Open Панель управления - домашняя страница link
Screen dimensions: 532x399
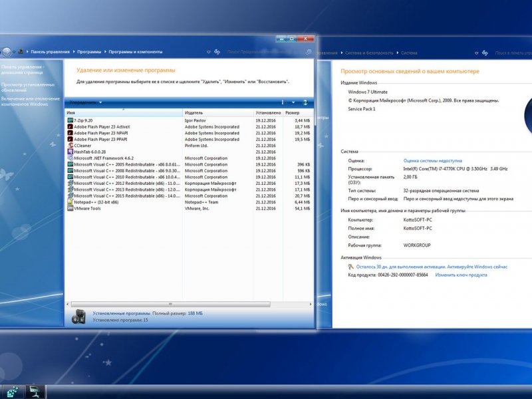coord(23,70)
